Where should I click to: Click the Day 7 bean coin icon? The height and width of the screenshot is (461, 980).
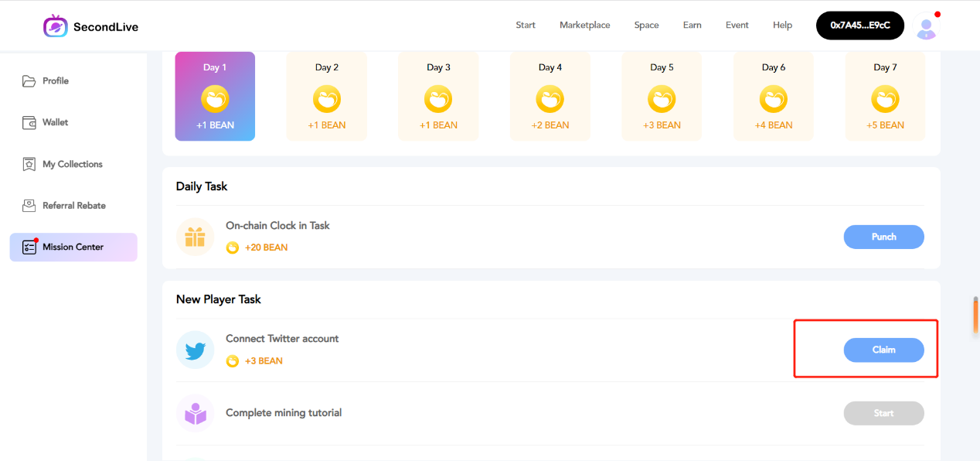tap(885, 99)
